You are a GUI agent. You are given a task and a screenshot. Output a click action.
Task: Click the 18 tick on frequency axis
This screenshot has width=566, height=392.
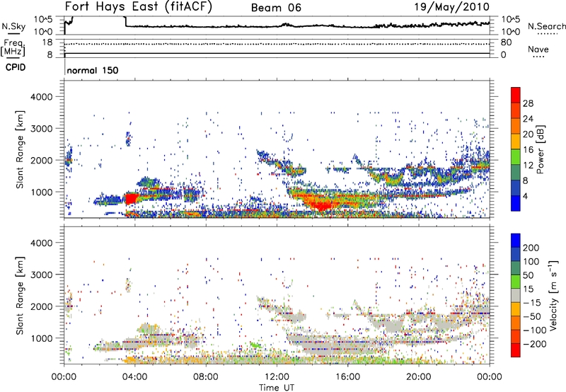[47, 42]
